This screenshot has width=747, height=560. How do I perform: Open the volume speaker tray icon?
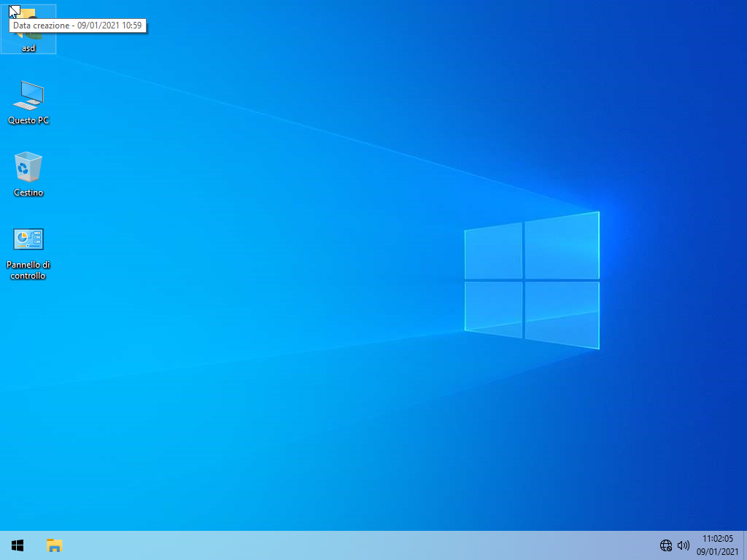(683, 545)
